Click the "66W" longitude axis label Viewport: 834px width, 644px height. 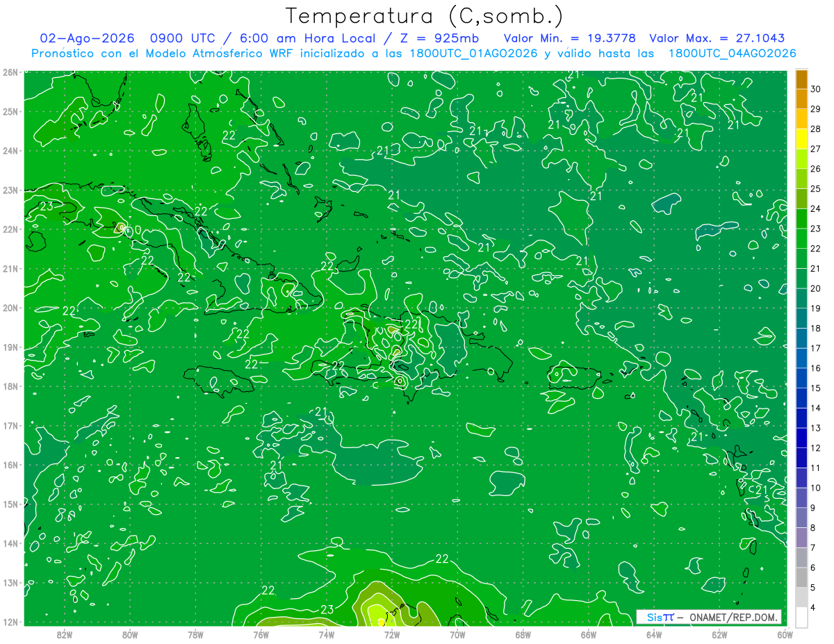coord(588,634)
